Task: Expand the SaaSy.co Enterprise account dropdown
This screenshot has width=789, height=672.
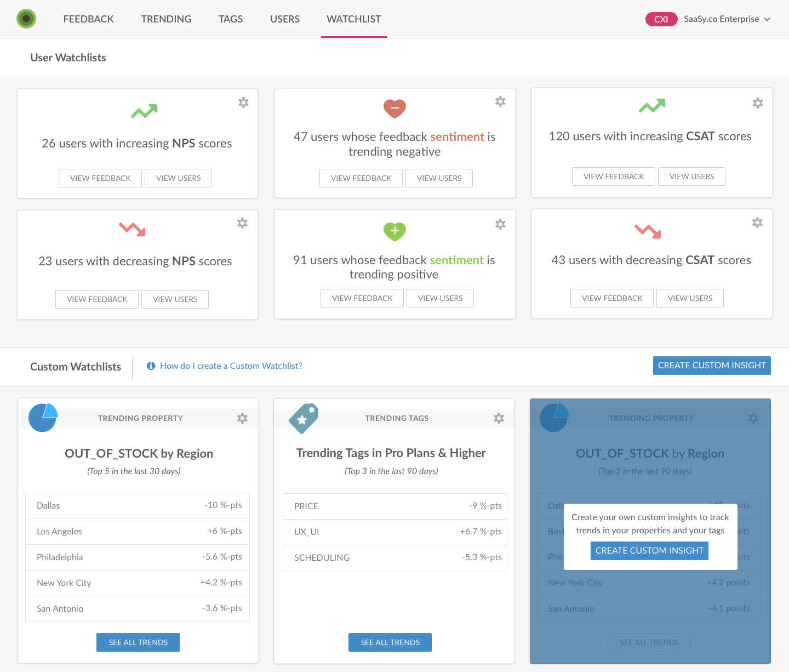Action: point(727,19)
